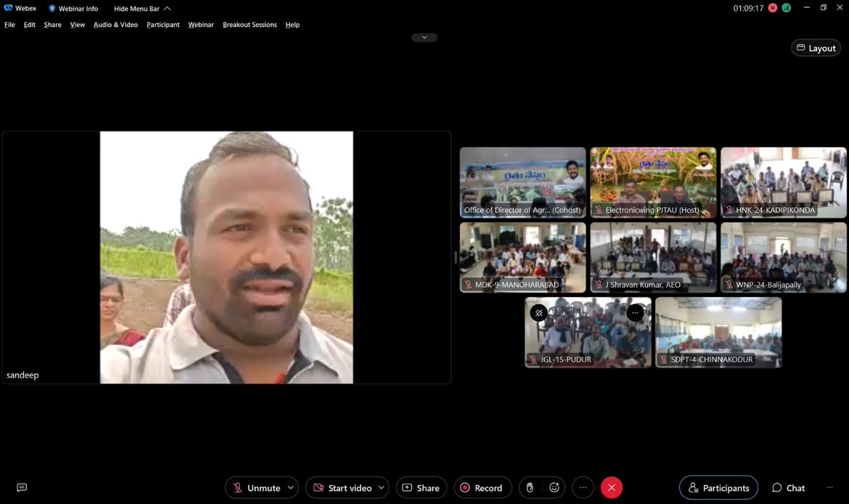Open more options in control bar

pyautogui.click(x=582, y=488)
